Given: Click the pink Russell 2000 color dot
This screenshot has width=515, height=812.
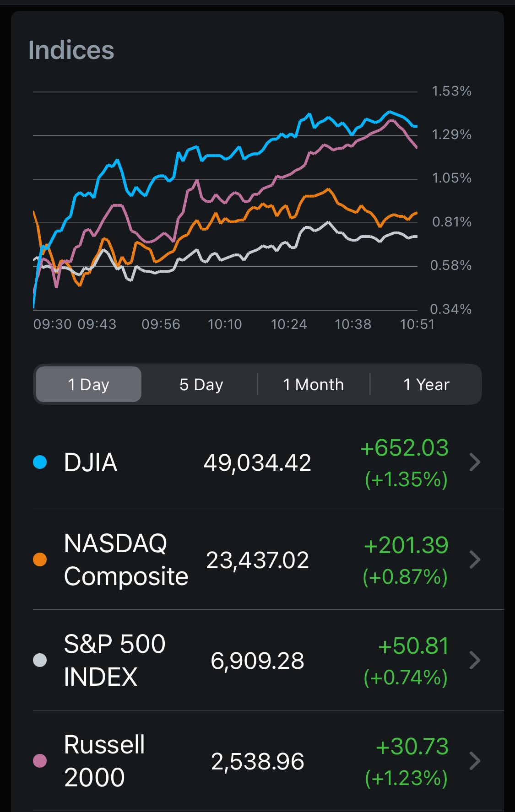Looking at the screenshot, I should point(40,761).
